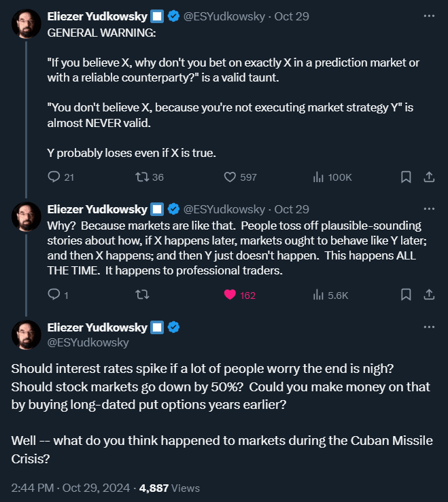Bookmark the GENERAL WARNING tweet

point(406,177)
